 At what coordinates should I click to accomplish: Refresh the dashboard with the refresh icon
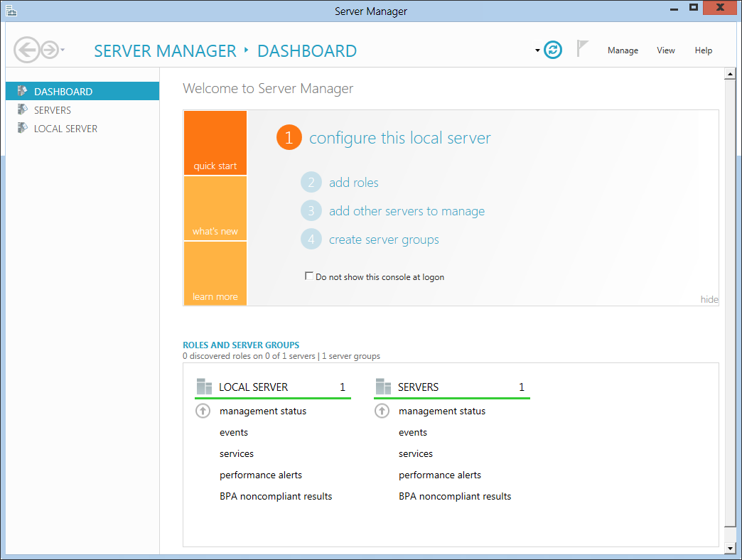tap(553, 50)
